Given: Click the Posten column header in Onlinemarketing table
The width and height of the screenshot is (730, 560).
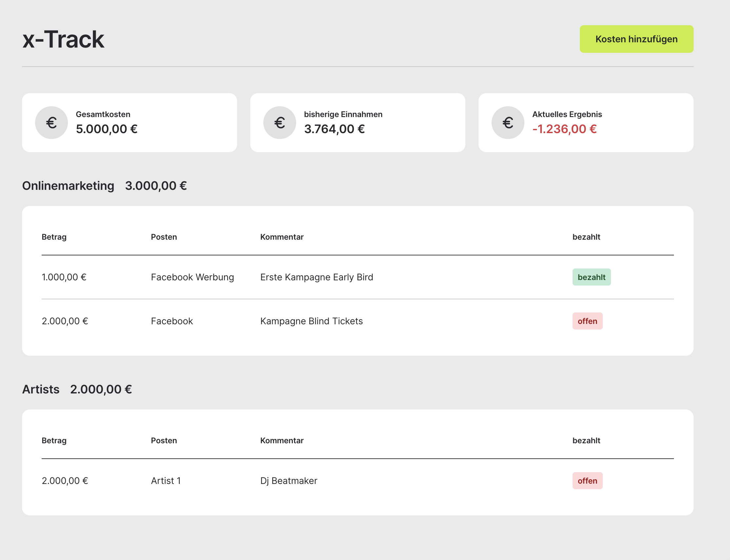Looking at the screenshot, I should [164, 237].
